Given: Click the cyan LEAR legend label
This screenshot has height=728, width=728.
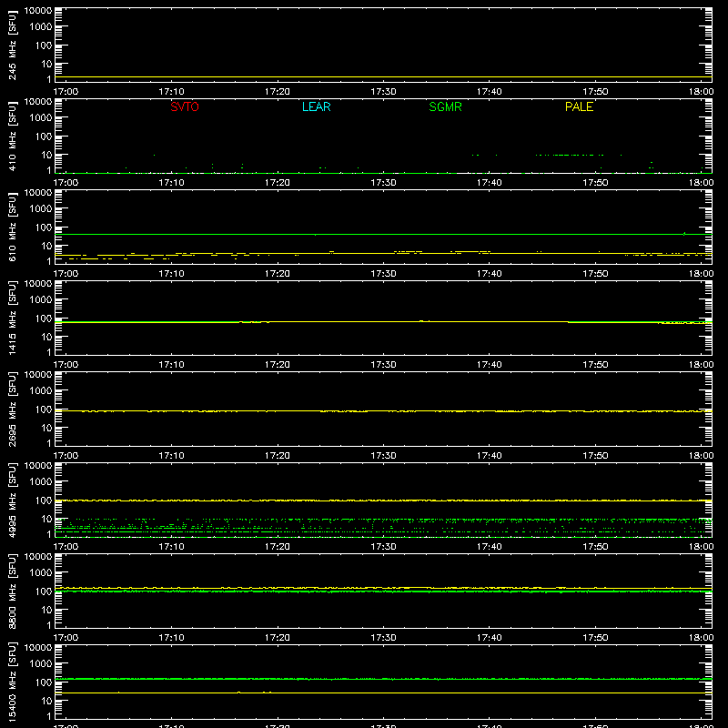Looking at the screenshot, I should tap(316, 106).
